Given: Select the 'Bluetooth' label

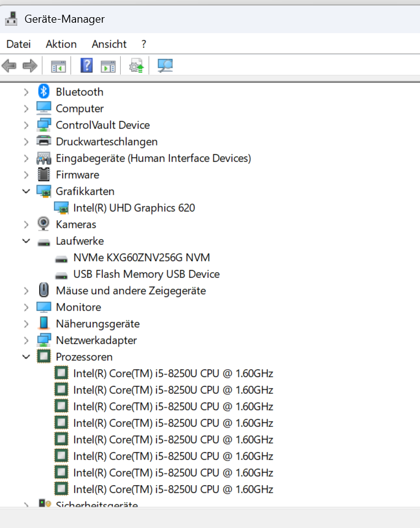Looking at the screenshot, I should (x=80, y=92).
